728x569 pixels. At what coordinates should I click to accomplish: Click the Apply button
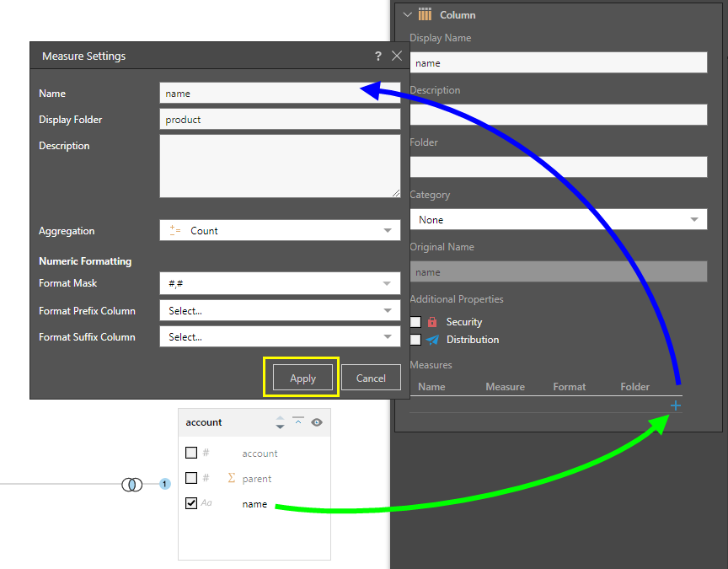pos(302,378)
